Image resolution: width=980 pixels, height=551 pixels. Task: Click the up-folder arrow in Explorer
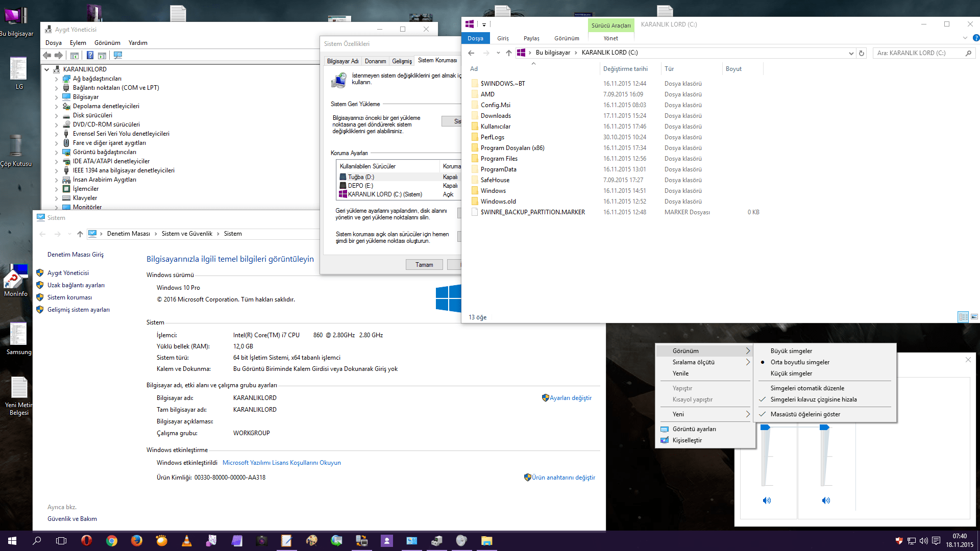coord(508,53)
